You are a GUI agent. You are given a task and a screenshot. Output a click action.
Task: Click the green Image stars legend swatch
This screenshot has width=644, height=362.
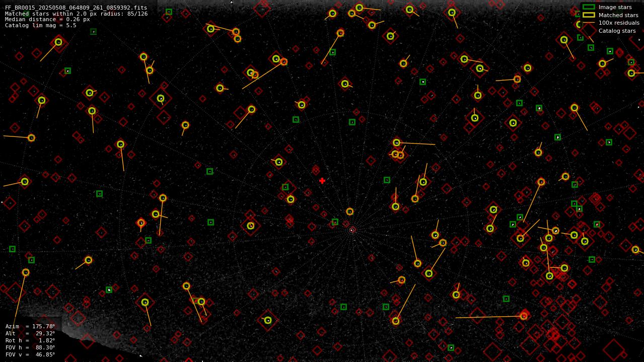[589, 7]
